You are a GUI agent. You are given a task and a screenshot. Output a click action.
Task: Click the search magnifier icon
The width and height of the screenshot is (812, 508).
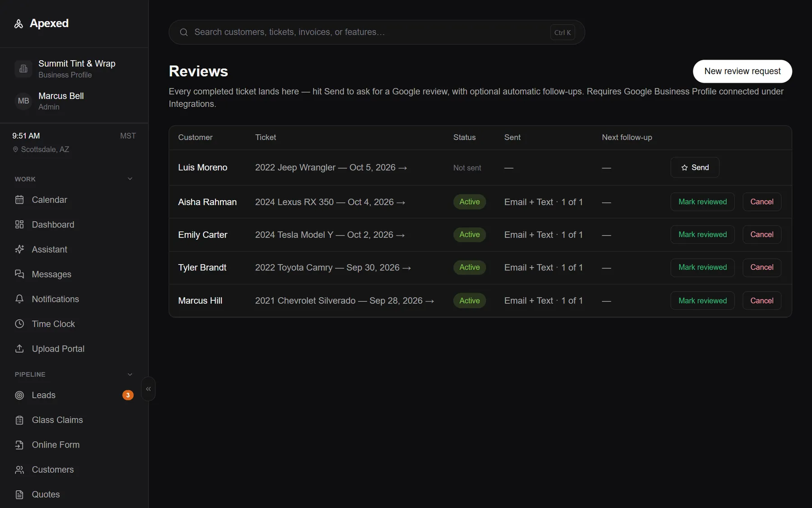point(184,32)
